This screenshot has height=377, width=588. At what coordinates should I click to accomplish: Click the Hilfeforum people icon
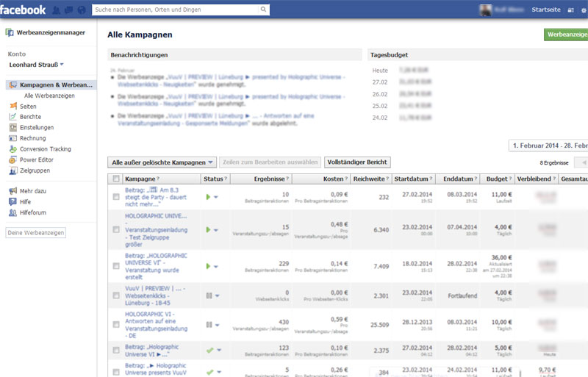coord(13,212)
